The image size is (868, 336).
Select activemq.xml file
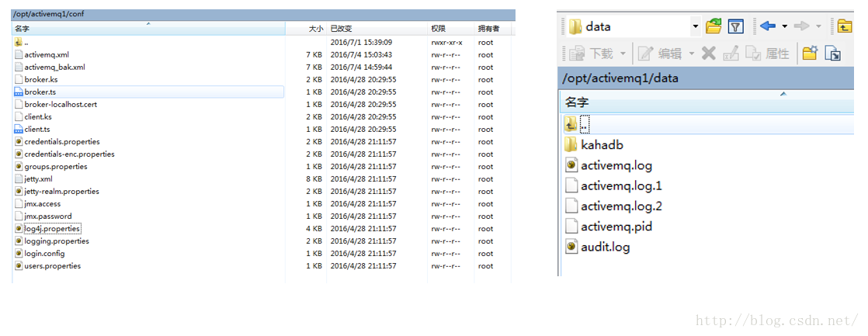(47, 55)
